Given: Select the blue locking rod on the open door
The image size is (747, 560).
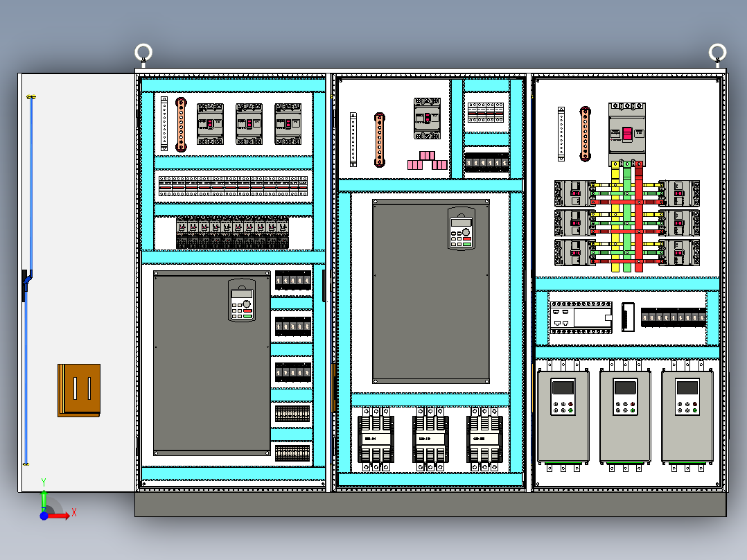Looking at the screenshot, I should 28,280.
